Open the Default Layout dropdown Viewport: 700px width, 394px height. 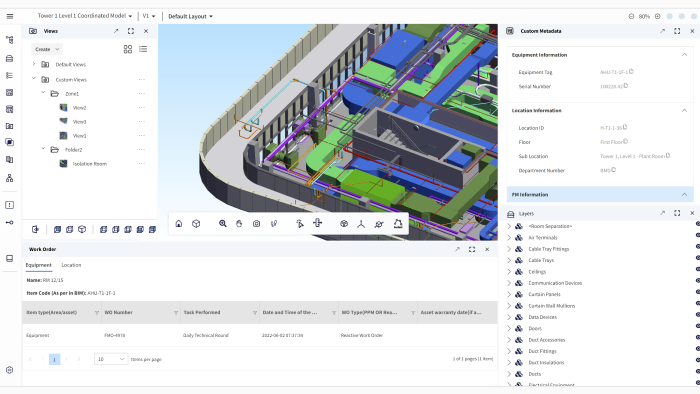[x=191, y=16]
